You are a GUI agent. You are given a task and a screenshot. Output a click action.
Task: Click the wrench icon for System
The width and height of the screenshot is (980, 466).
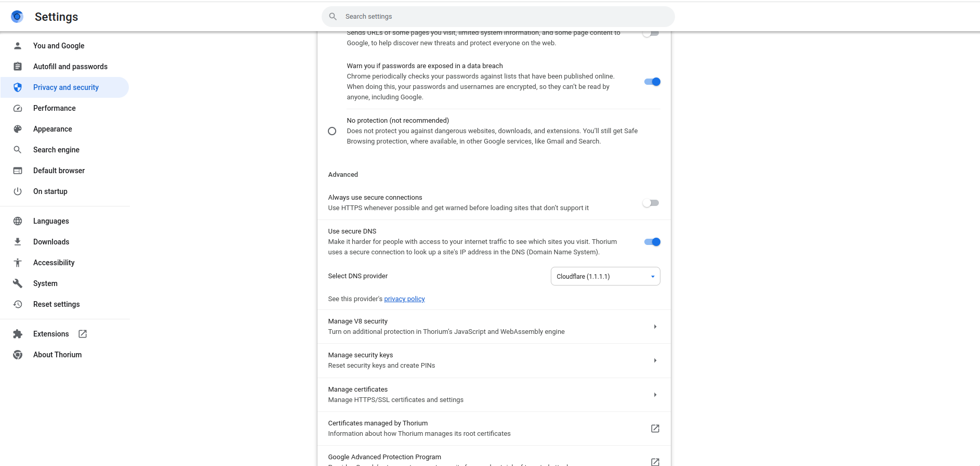coord(18,283)
